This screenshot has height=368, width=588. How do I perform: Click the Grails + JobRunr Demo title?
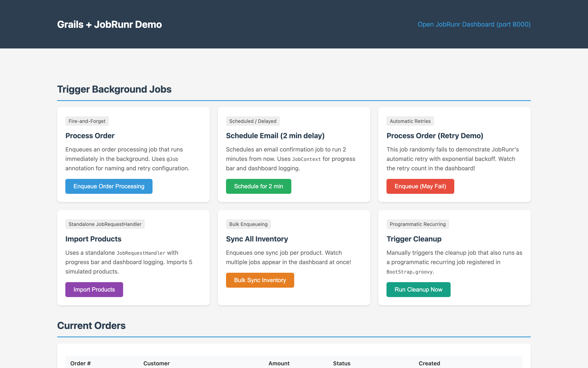point(109,24)
